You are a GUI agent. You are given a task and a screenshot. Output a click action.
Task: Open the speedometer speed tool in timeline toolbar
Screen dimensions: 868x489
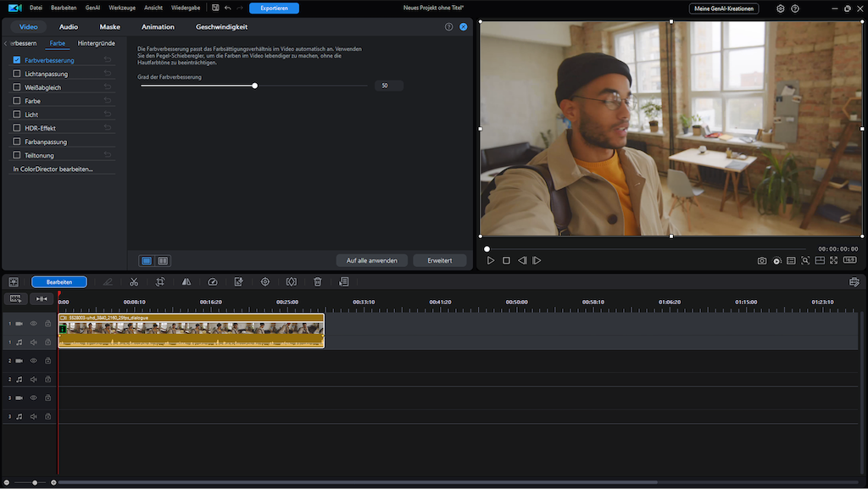coord(213,282)
